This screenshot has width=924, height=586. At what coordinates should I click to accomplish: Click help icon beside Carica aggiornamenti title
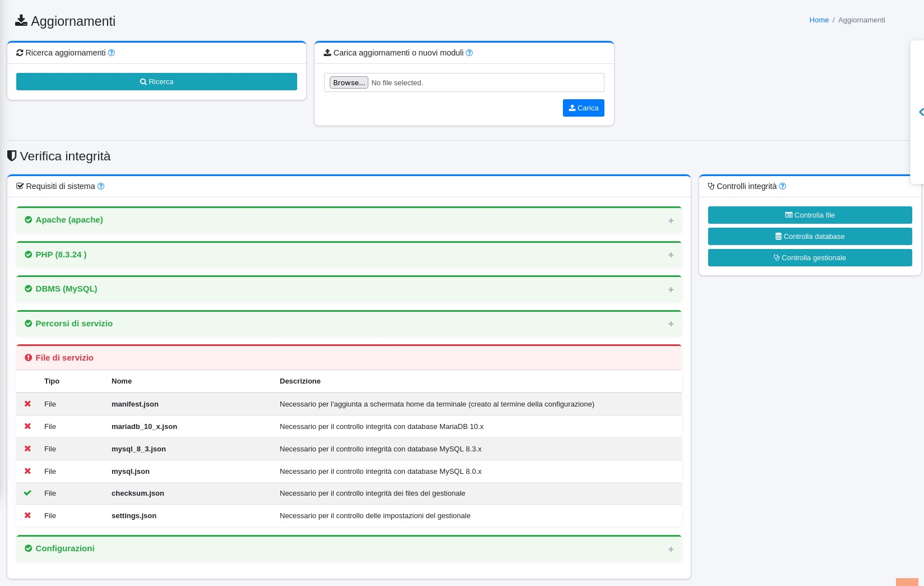(x=469, y=53)
